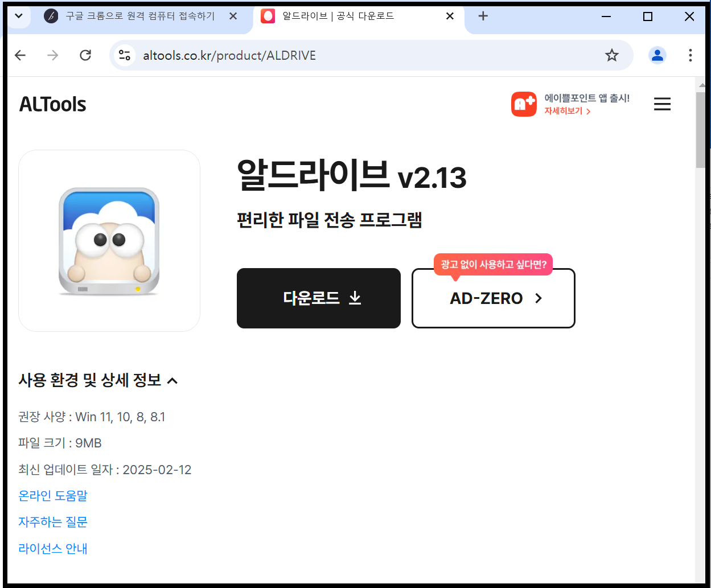Screen dimensions: 711x588
Task: Click the 알드라이브 v2.13 heading
Action: point(351,175)
